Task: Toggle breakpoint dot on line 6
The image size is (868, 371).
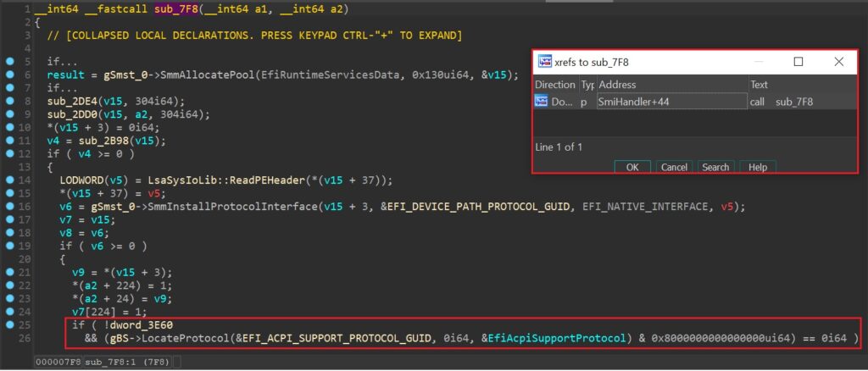Action: pyautogui.click(x=8, y=75)
